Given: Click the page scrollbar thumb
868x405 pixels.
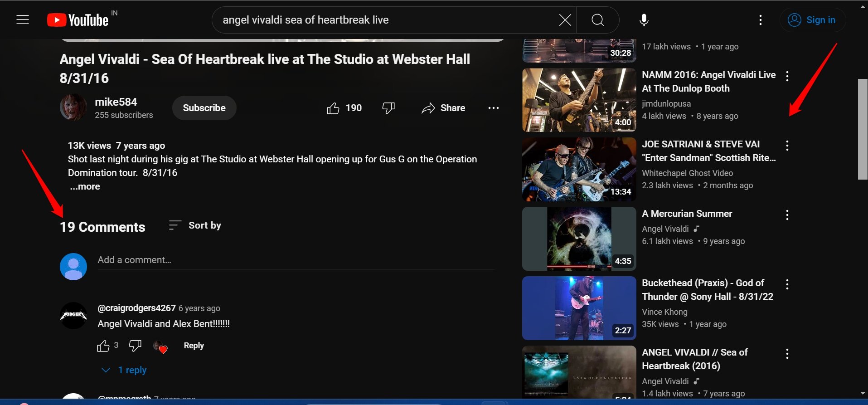Looking at the screenshot, I should [863, 129].
